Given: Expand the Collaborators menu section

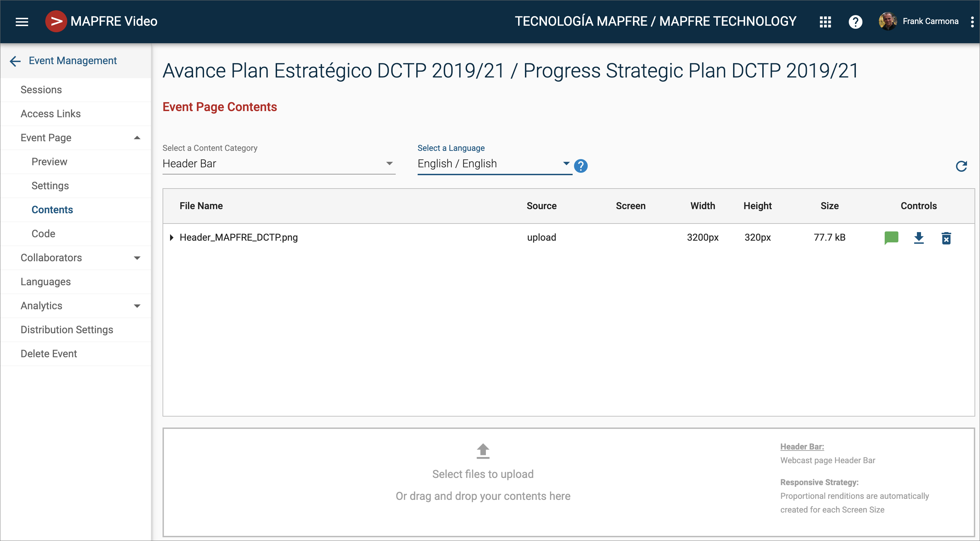Looking at the screenshot, I should point(137,258).
